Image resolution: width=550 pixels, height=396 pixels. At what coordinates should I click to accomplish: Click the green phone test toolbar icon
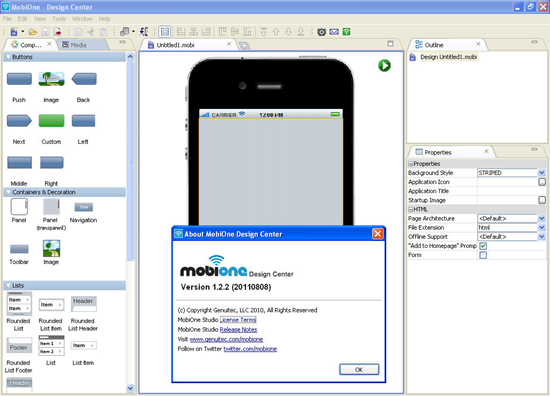(347, 32)
